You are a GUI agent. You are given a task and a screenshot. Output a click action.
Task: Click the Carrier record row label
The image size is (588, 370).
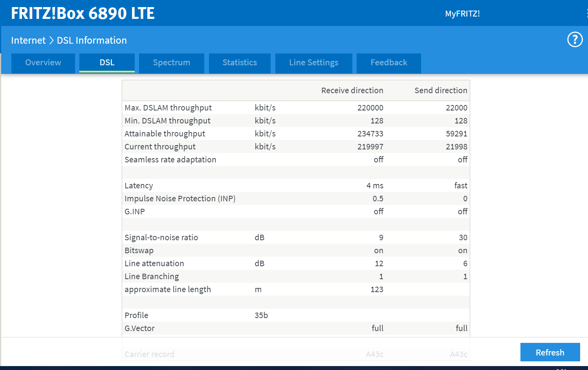[x=149, y=354]
